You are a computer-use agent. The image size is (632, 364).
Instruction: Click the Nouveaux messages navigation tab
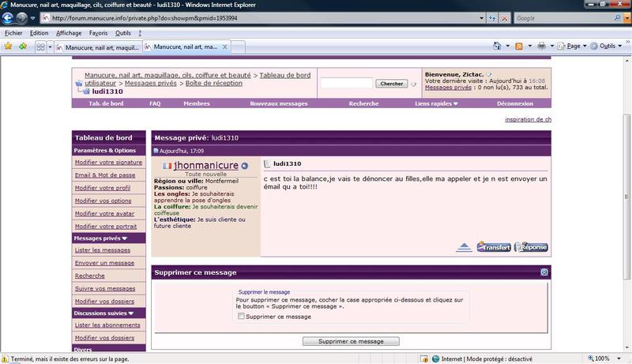pyautogui.click(x=278, y=103)
